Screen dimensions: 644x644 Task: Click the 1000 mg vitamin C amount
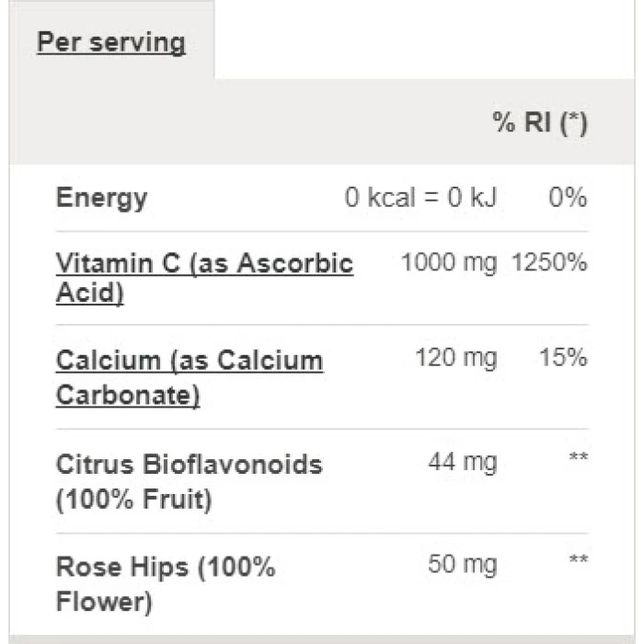click(448, 263)
